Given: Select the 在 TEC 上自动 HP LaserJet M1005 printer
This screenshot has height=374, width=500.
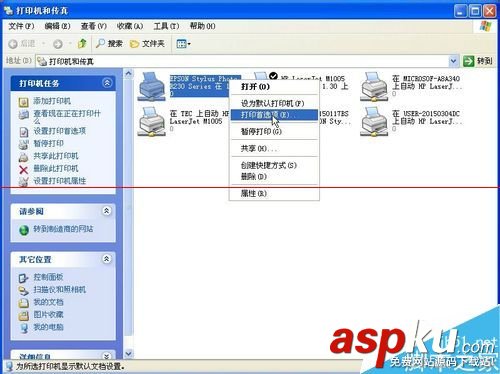Looking at the screenshot, I should (152, 121).
